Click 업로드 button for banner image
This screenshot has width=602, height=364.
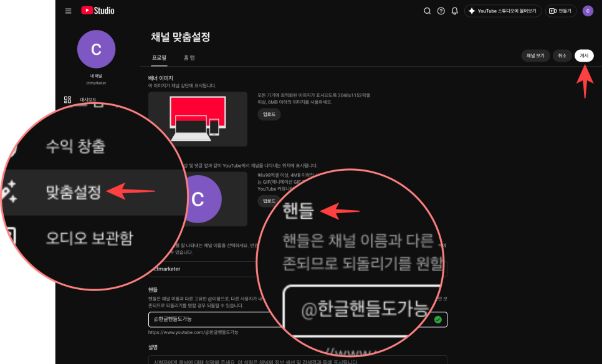(269, 114)
